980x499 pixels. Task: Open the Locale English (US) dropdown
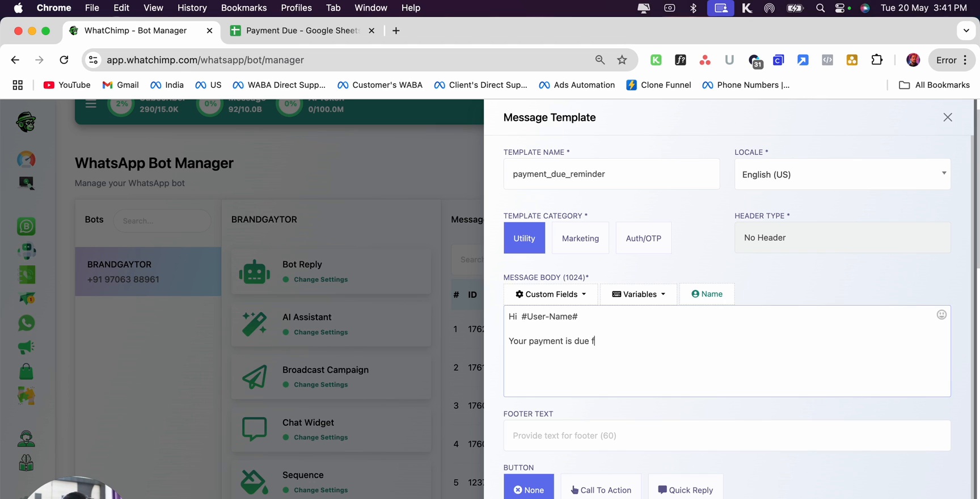(842, 174)
